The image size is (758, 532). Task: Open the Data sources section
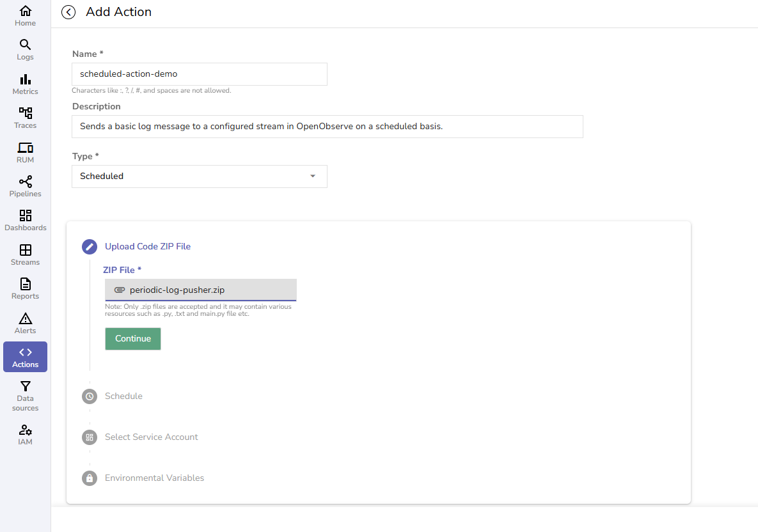coord(25,395)
